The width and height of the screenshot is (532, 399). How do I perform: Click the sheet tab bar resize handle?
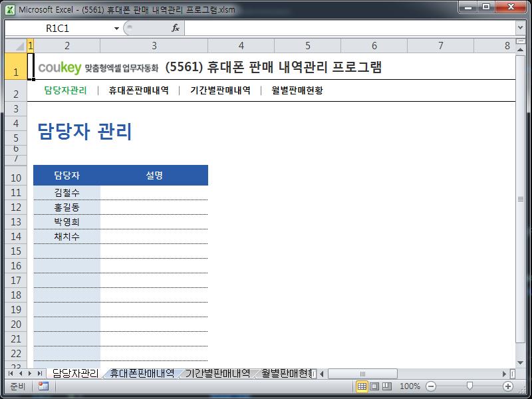[x=314, y=374]
